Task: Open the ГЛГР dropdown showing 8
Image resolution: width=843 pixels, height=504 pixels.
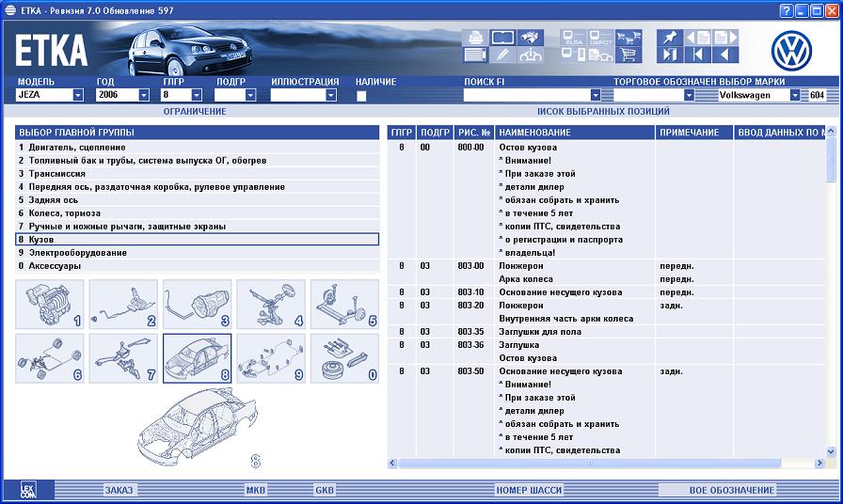Action: [197, 95]
